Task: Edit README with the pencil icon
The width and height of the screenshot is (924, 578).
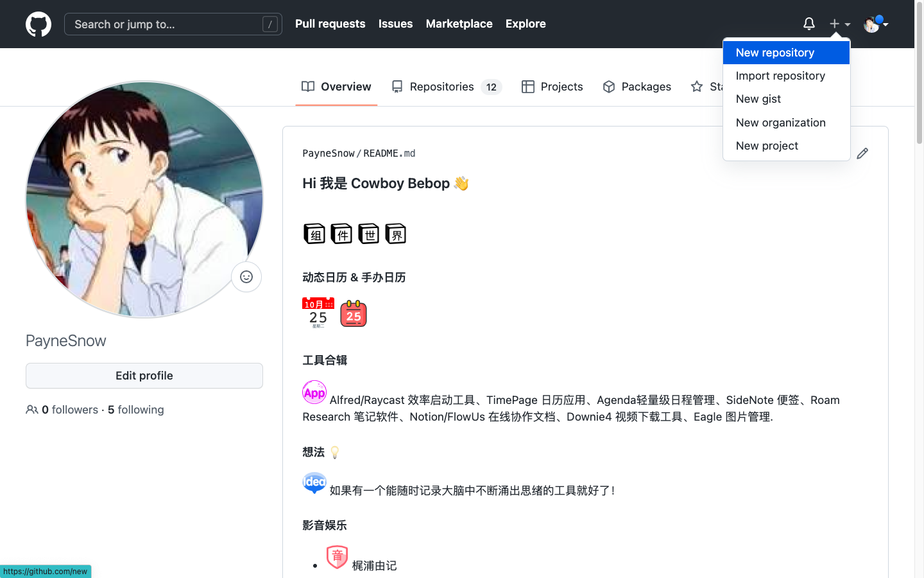Action: click(862, 153)
